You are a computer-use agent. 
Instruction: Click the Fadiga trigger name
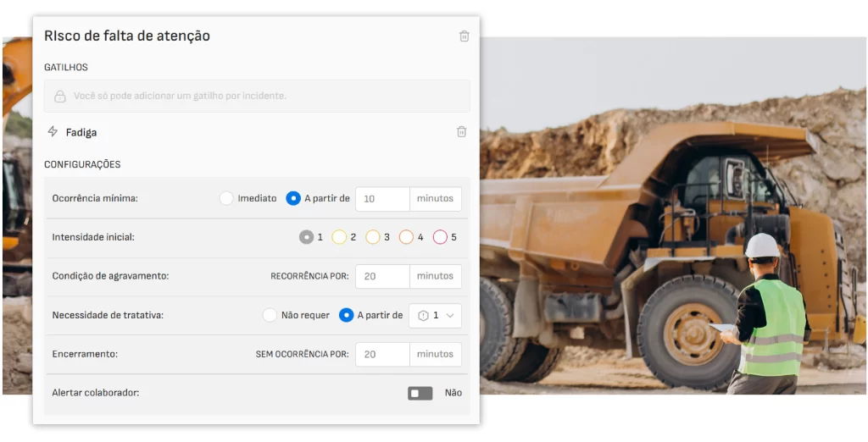coord(81,133)
